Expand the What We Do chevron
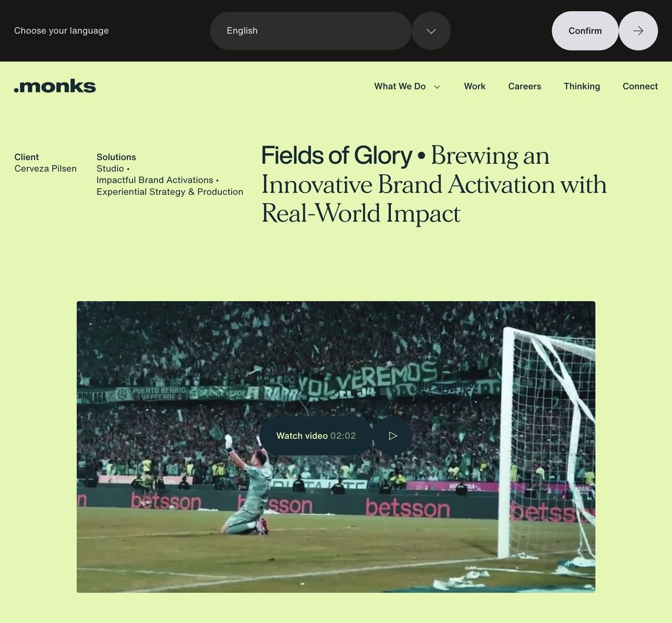The width and height of the screenshot is (672, 623). [437, 87]
